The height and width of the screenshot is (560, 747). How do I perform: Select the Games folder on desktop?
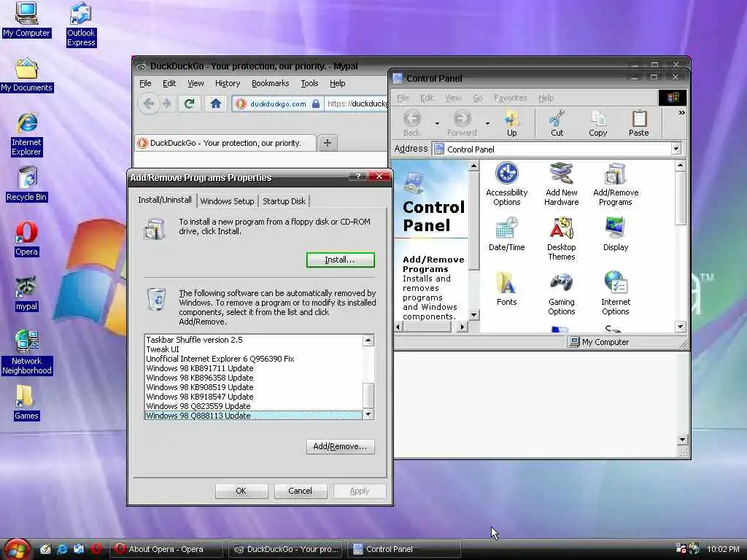point(26,402)
